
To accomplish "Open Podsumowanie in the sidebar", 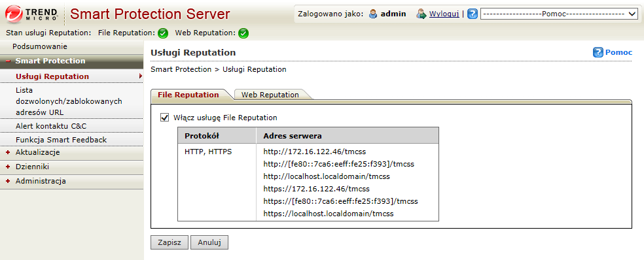I will point(40,47).
